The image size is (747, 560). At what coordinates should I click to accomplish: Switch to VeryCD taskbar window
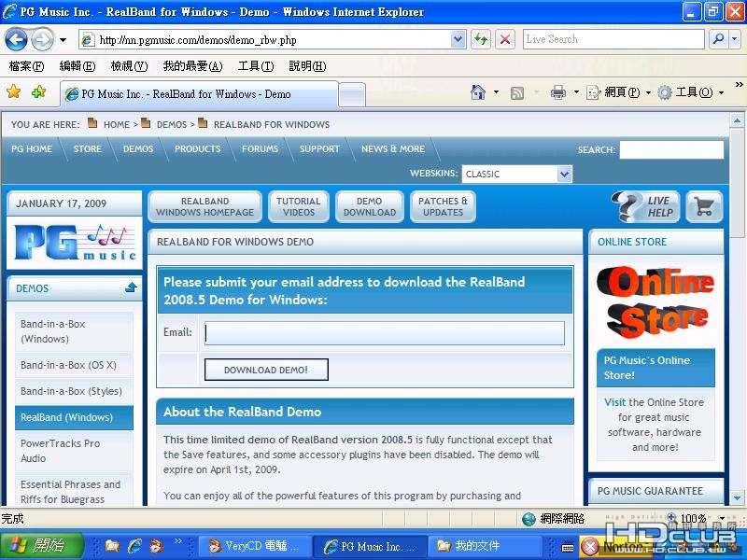click(254, 546)
